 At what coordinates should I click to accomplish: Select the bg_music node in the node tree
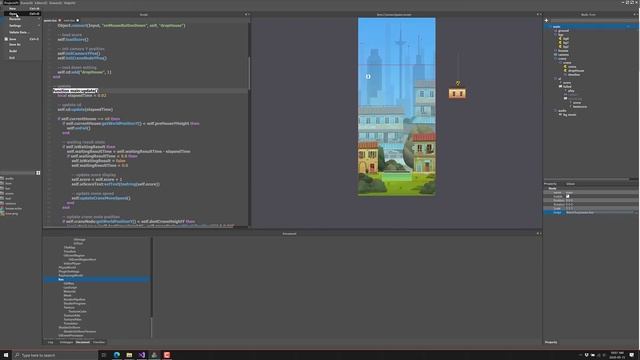point(569,115)
